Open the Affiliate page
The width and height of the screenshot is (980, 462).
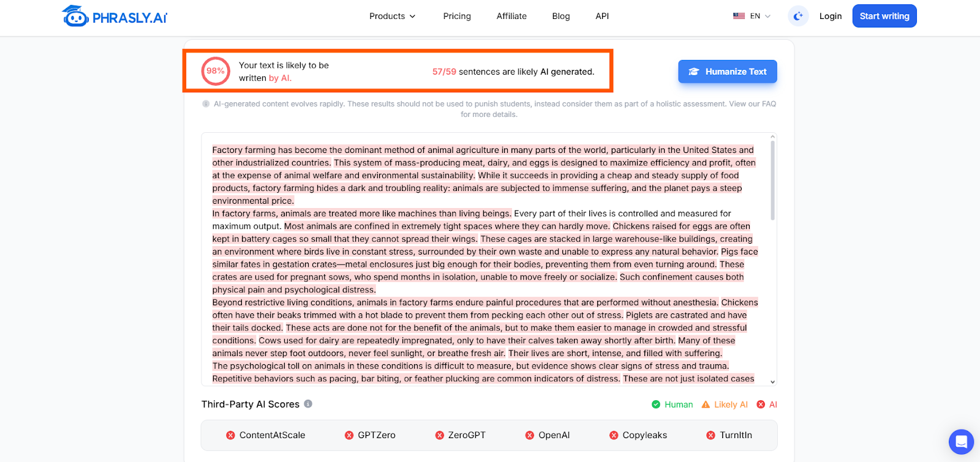[x=511, y=17]
